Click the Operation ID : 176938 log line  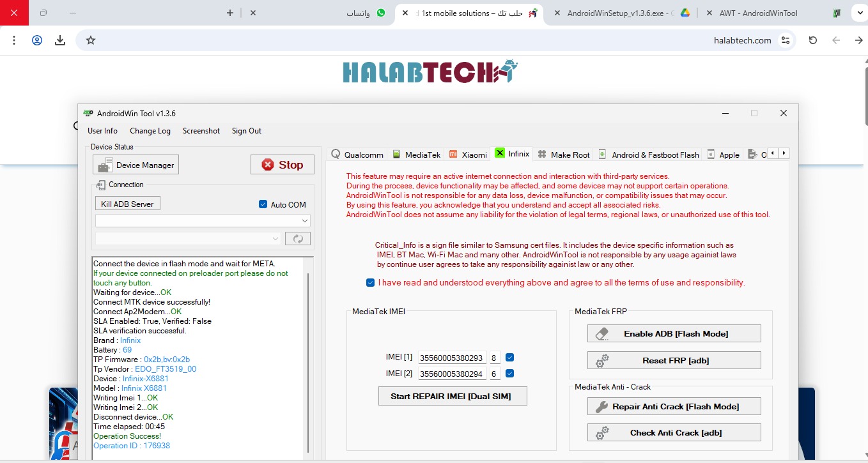(x=132, y=446)
